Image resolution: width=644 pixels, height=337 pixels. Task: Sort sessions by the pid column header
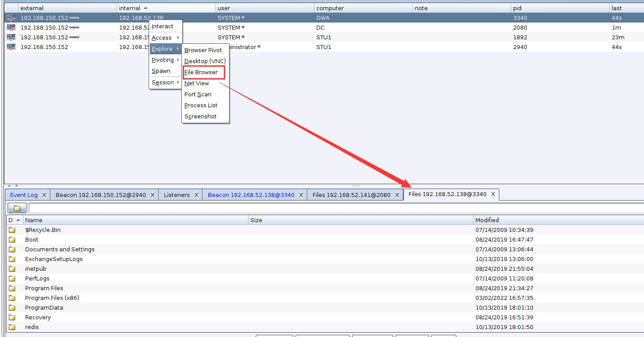pos(560,8)
